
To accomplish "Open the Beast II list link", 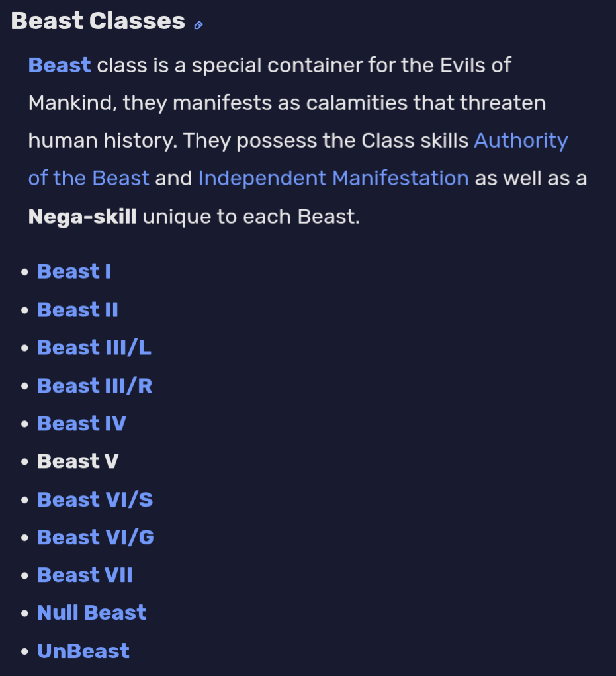I will coord(77,310).
